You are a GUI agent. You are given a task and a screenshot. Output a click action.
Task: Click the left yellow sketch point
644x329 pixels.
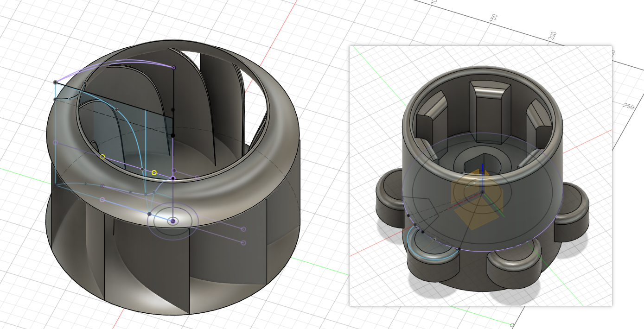tap(102, 157)
